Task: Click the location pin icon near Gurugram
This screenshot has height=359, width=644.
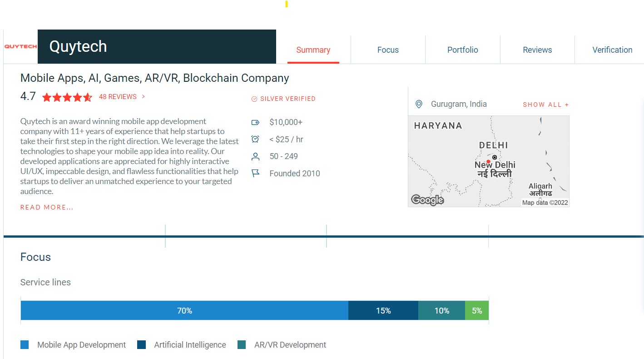Action: [x=419, y=104]
